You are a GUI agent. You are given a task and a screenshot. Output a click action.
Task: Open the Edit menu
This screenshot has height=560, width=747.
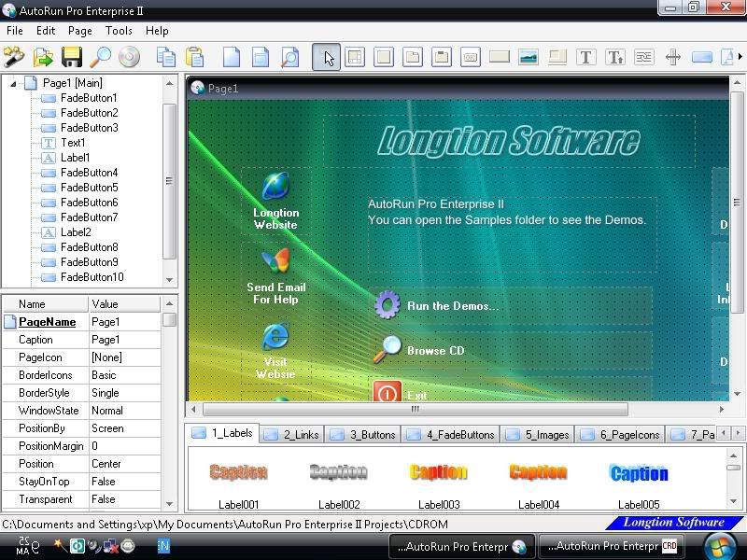tap(46, 31)
